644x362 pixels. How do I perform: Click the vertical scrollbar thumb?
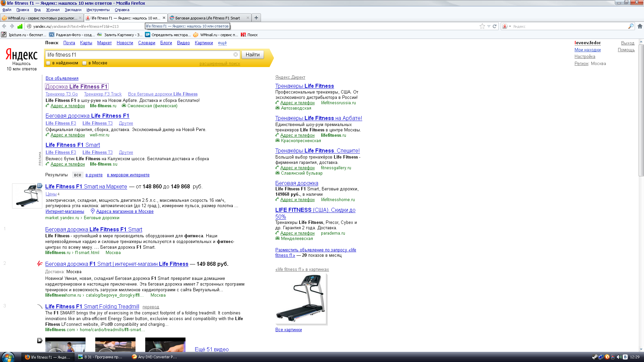(641, 111)
